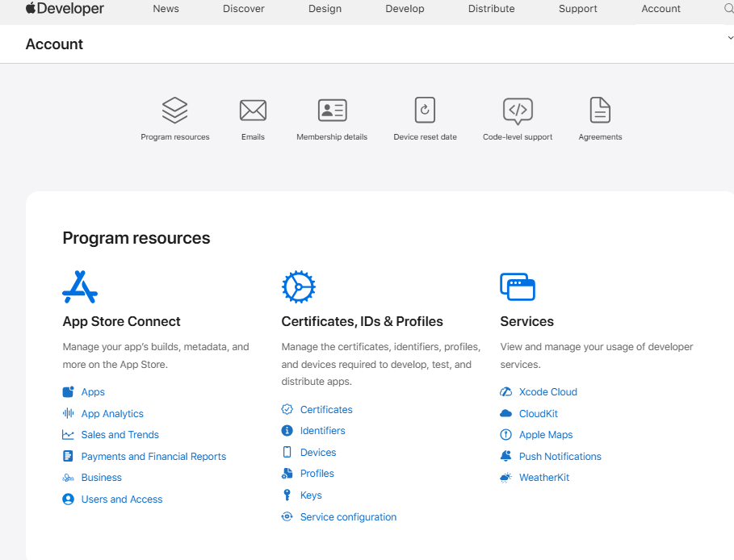
Task: Open Membership details using the ID card icon
Action: (331, 110)
